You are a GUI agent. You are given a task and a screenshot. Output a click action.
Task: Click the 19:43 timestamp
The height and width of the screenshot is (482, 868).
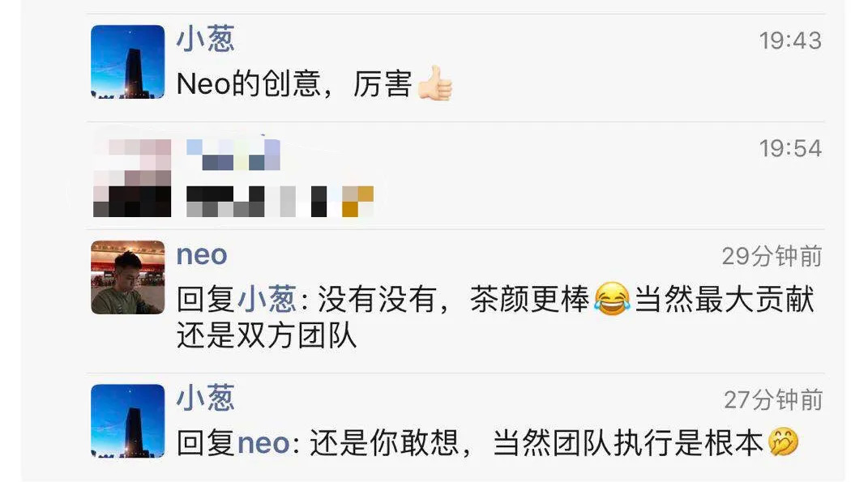point(790,41)
